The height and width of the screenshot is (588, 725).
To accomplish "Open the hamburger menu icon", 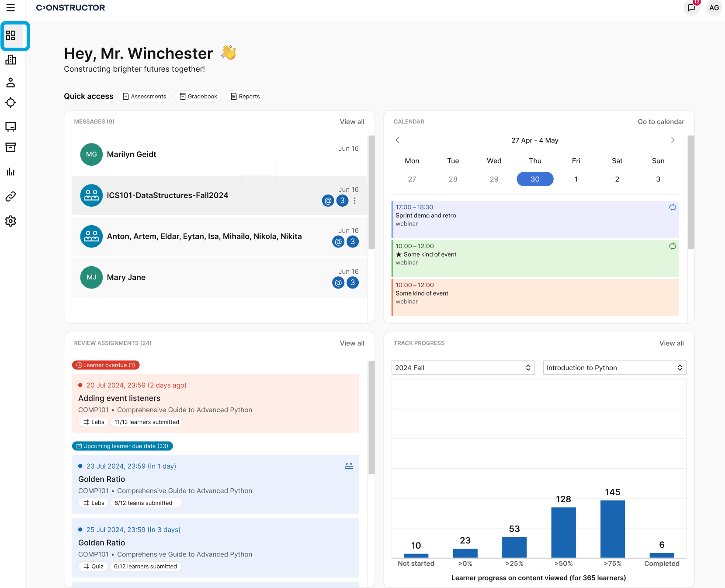I will (x=10, y=8).
